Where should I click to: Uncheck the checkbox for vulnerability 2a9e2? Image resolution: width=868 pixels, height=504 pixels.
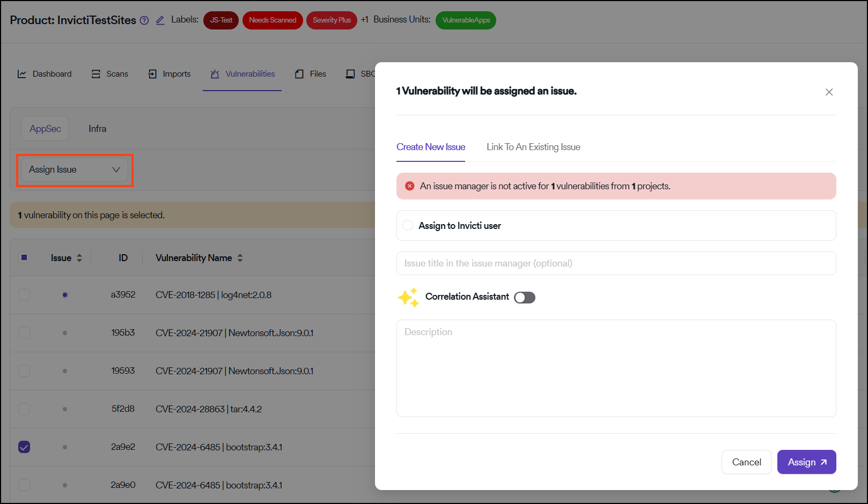coord(24,447)
